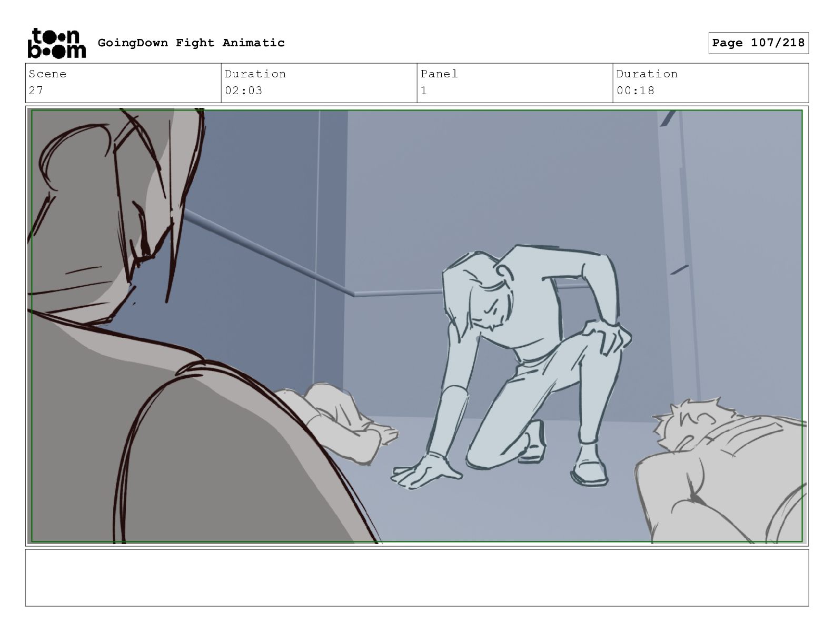Click the scene Duration 02:03 field
834x644 pixels.
tap(319, 83)
